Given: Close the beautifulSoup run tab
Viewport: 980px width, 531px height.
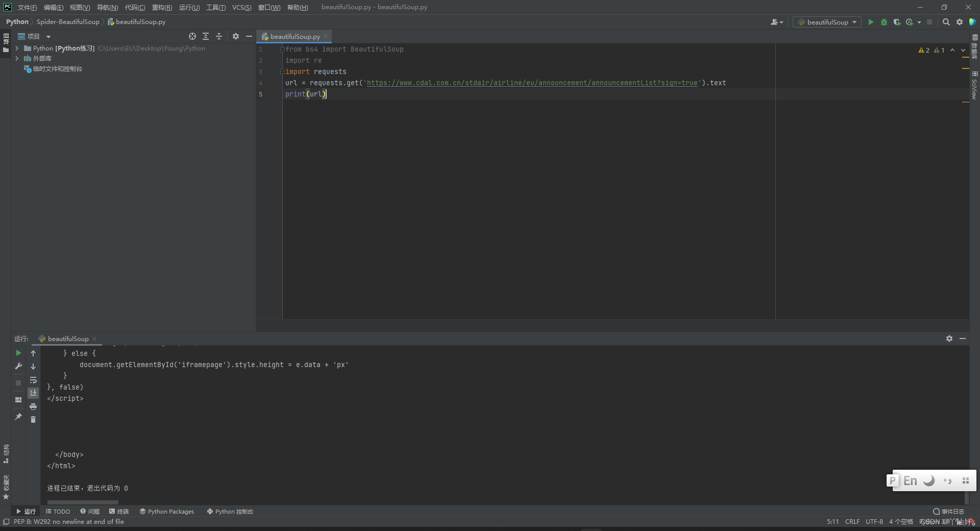Looking at the screenshot, I should [x=94, y=339].
